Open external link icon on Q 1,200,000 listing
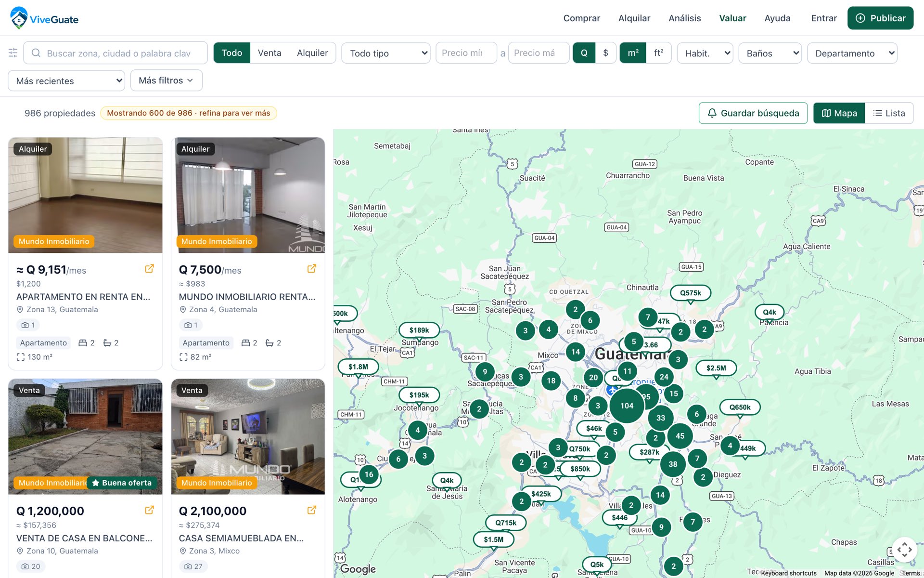 150,510
